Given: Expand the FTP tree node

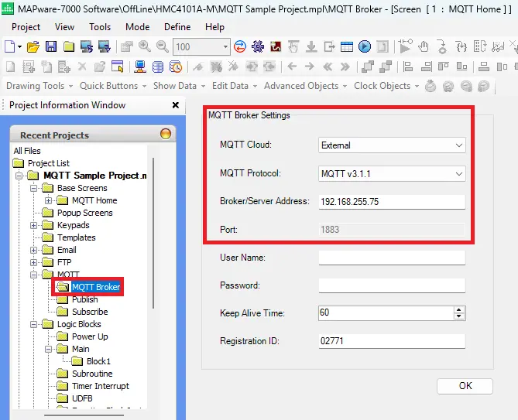Looking at the screenshot, I should tap(33, 263).
